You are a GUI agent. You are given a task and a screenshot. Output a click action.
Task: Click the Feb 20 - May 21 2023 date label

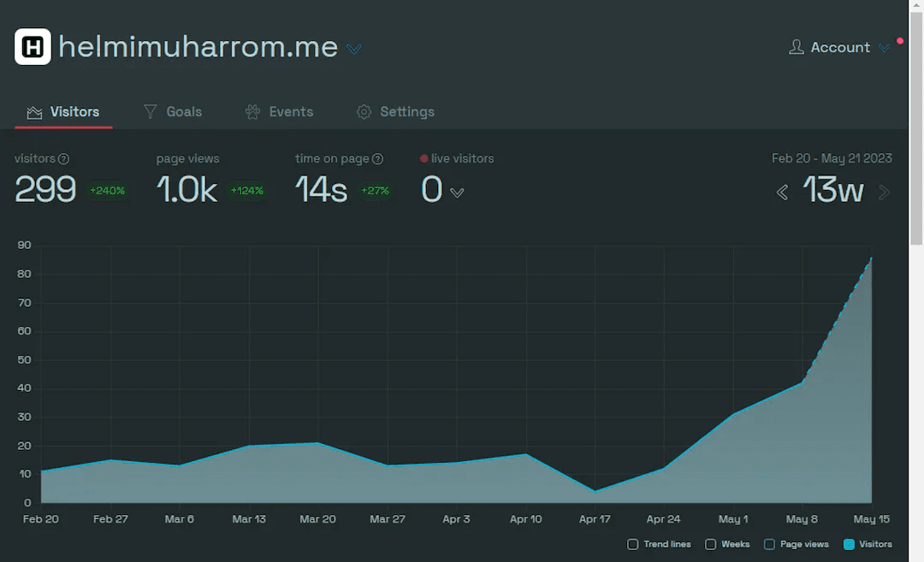(x=832, y=158)
